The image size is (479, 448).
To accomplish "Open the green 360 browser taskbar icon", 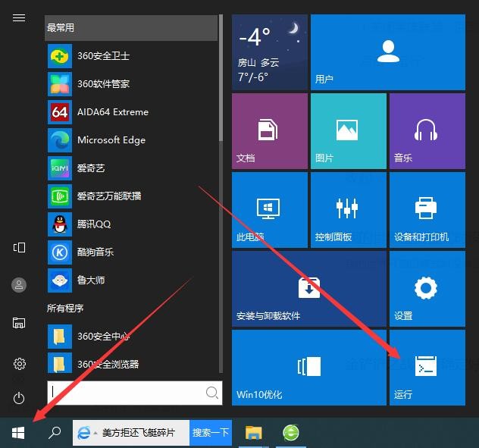I will pyautogui.click(x=291, y=433).
